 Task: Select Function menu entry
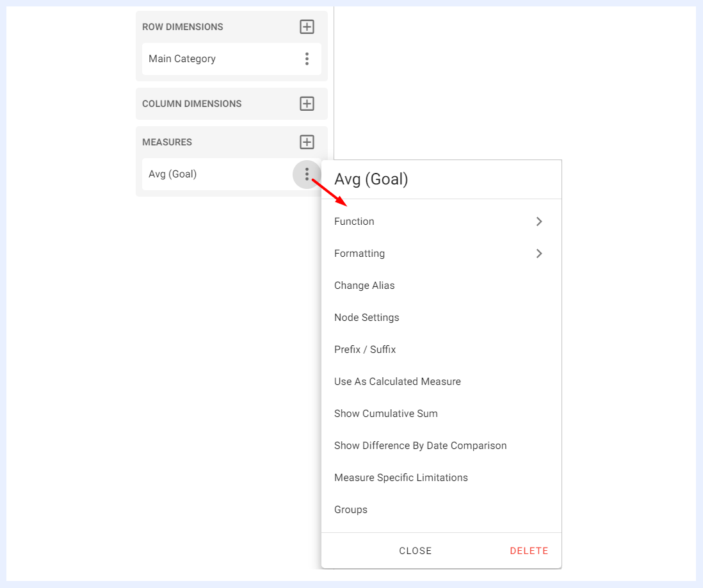441,222
